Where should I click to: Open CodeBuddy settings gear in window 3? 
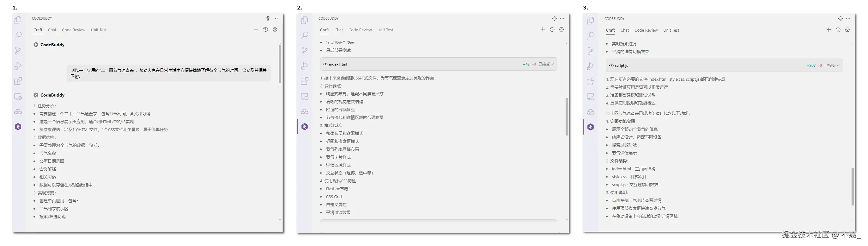(847, 30)
